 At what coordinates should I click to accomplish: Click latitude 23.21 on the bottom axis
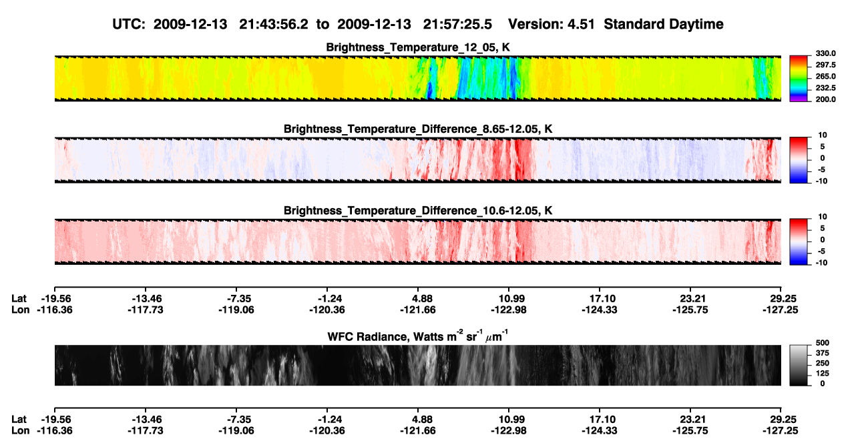point(690,420)
